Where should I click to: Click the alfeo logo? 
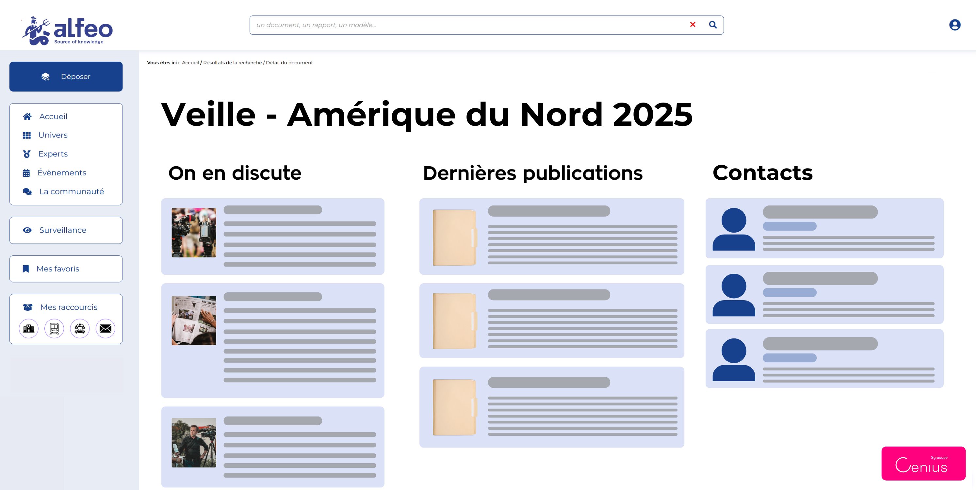click(x=68, y=30)
